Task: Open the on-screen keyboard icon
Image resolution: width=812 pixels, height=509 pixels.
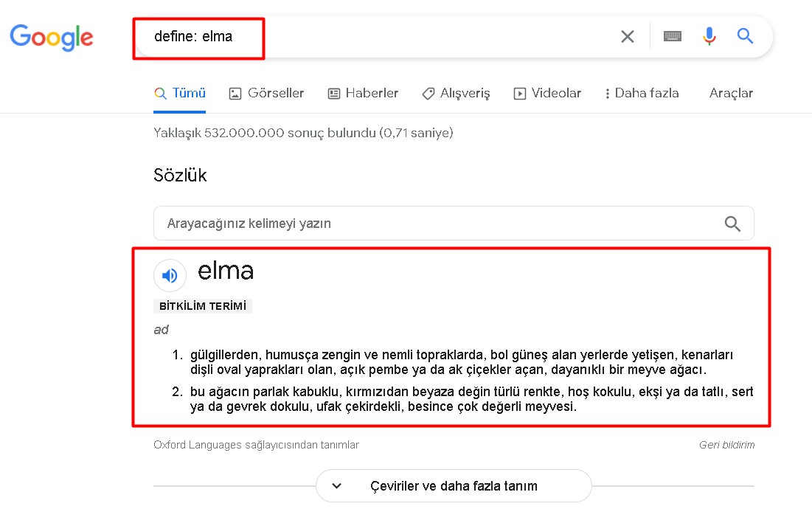Action: 672,36
